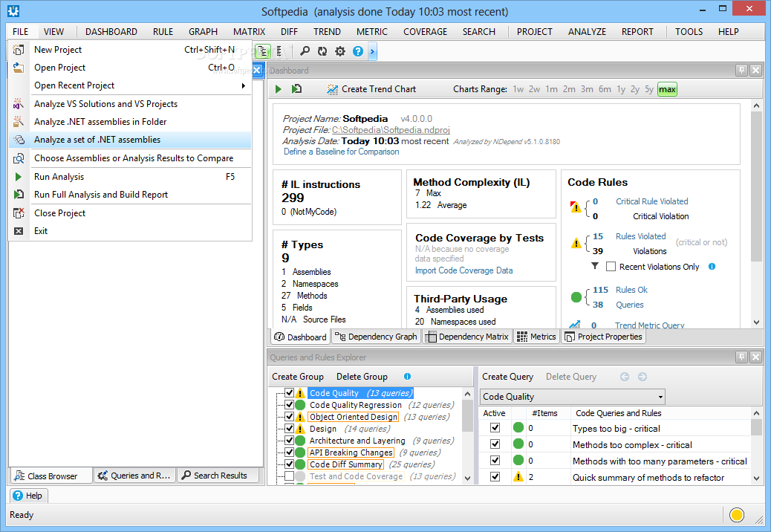Click the refresh arrows toolbar icon

(322, 51)
